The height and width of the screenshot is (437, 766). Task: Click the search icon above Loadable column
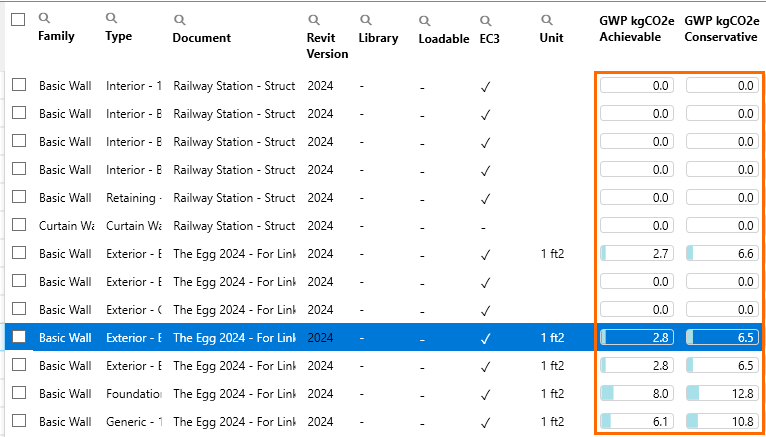click(425, 20)
